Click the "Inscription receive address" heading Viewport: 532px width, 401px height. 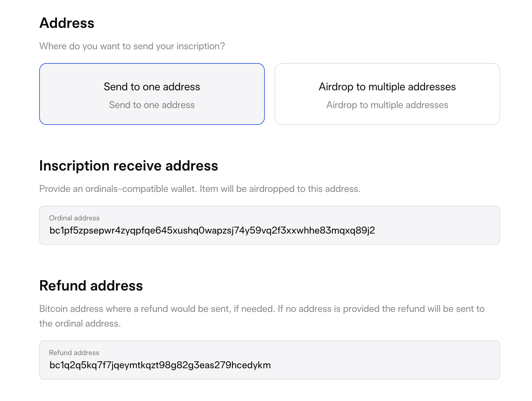(128, 166)
